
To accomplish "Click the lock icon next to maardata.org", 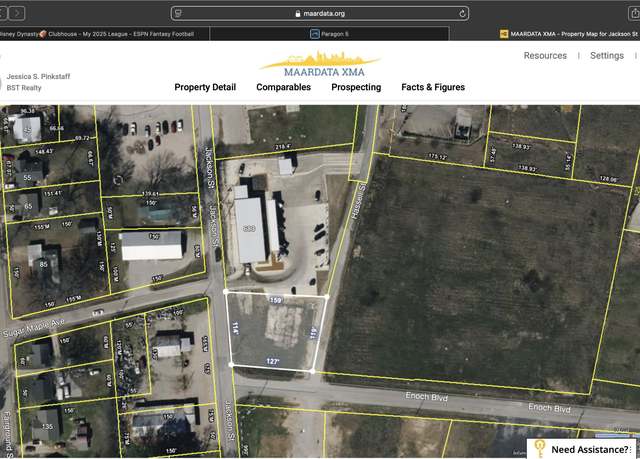I will (x=298, y=13).
